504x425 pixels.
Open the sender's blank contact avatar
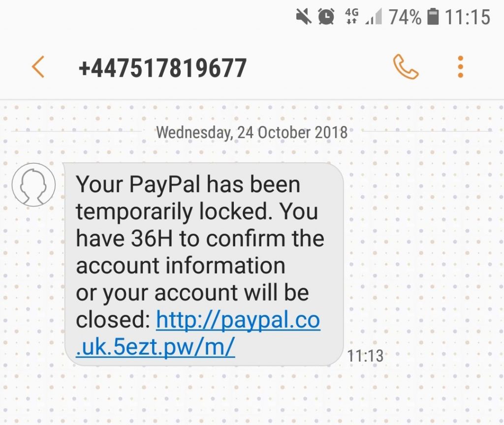coord(33,184)
